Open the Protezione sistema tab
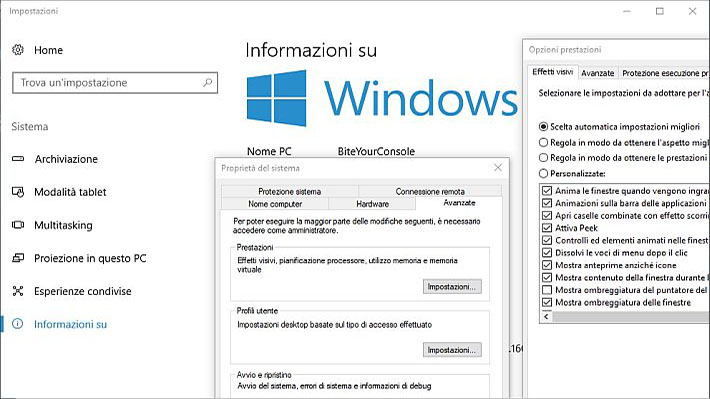This screenshot has height=399, width=710. pyautogui.click(x=290, y=191)
